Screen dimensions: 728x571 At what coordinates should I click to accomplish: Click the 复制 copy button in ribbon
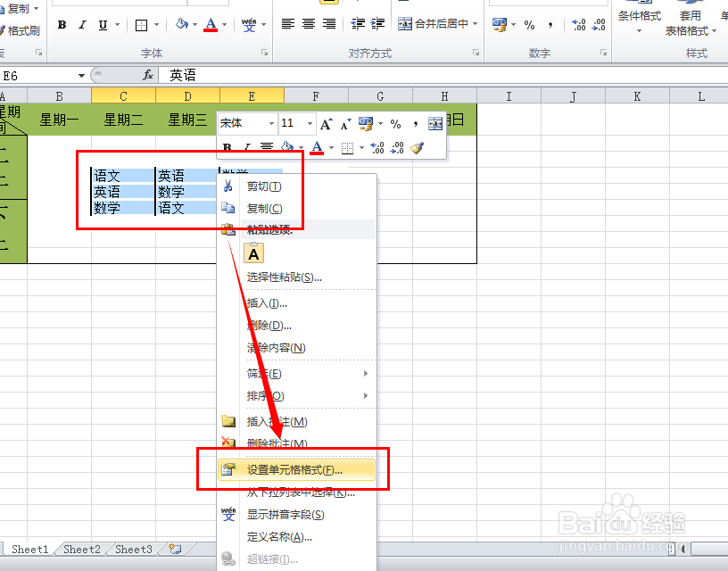(20, 9)
